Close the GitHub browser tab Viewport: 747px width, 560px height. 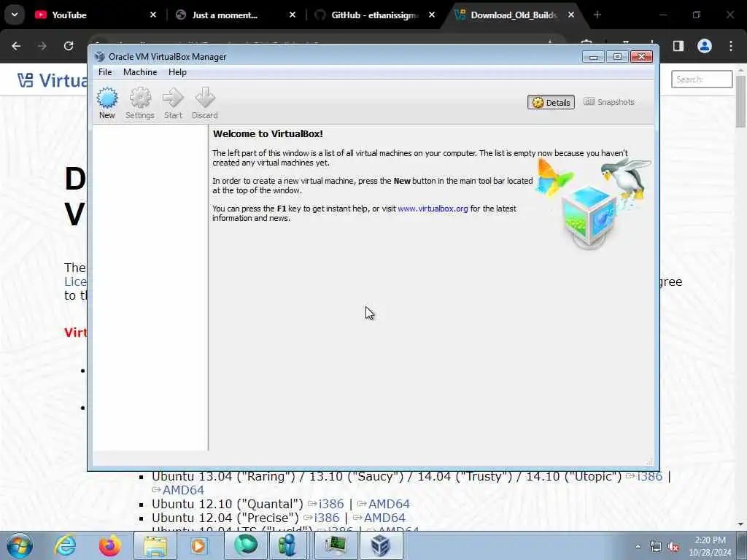pos(432,15)
